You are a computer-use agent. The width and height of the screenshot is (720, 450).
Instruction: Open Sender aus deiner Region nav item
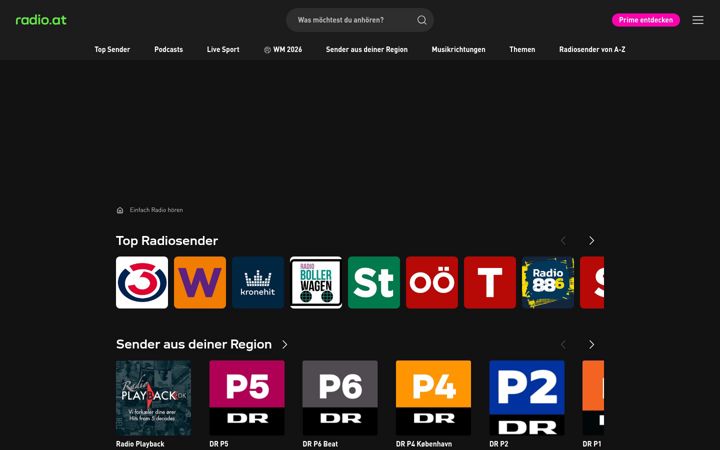(367, 49)
